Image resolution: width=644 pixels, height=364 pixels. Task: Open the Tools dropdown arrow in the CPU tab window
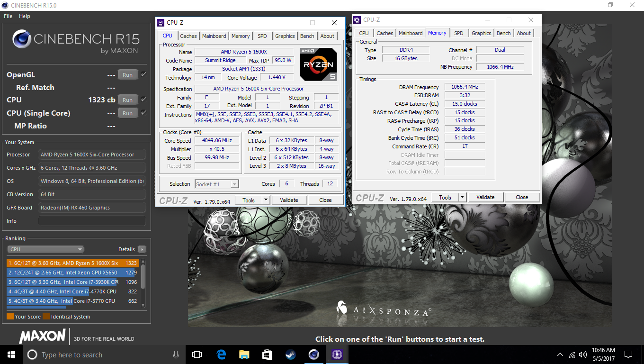pyautogui.click(x=266, y=200)
